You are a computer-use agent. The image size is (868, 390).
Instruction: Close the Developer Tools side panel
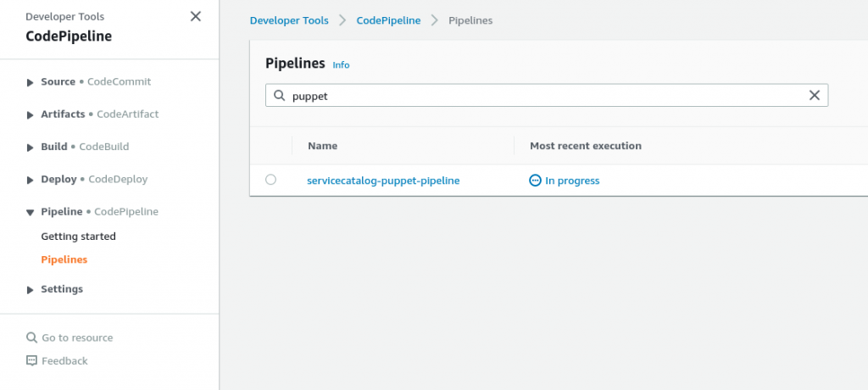(x=196, y=17)
